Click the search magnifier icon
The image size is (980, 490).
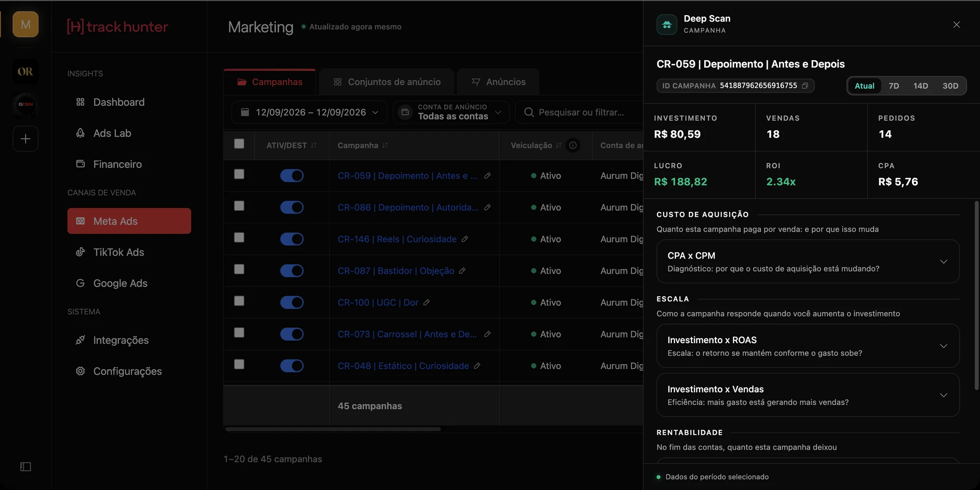(529, 113)
